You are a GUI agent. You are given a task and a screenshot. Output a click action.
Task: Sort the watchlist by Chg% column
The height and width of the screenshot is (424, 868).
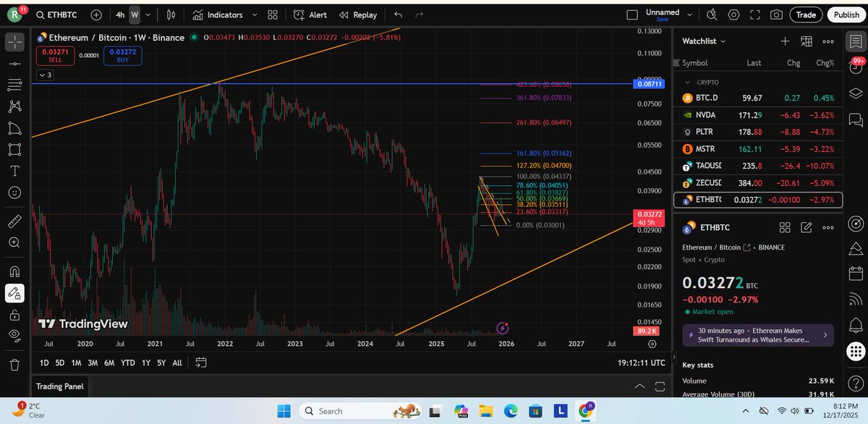click(823, 63)
